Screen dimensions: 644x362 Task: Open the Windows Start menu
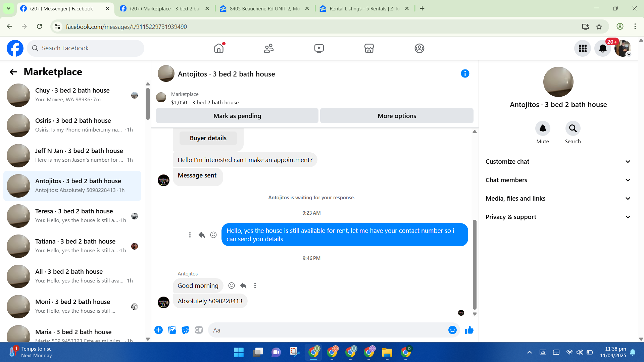click(239, 352)
